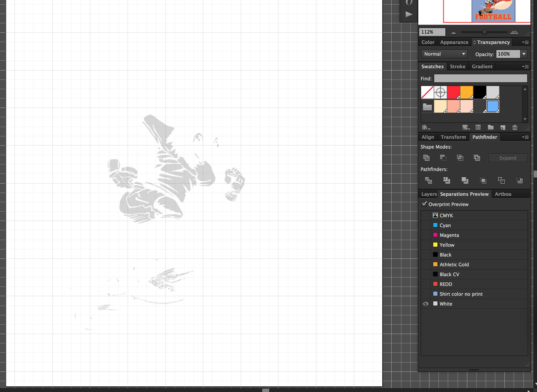Open the Show Swatch Kinds menu icon

coord(466,127)
